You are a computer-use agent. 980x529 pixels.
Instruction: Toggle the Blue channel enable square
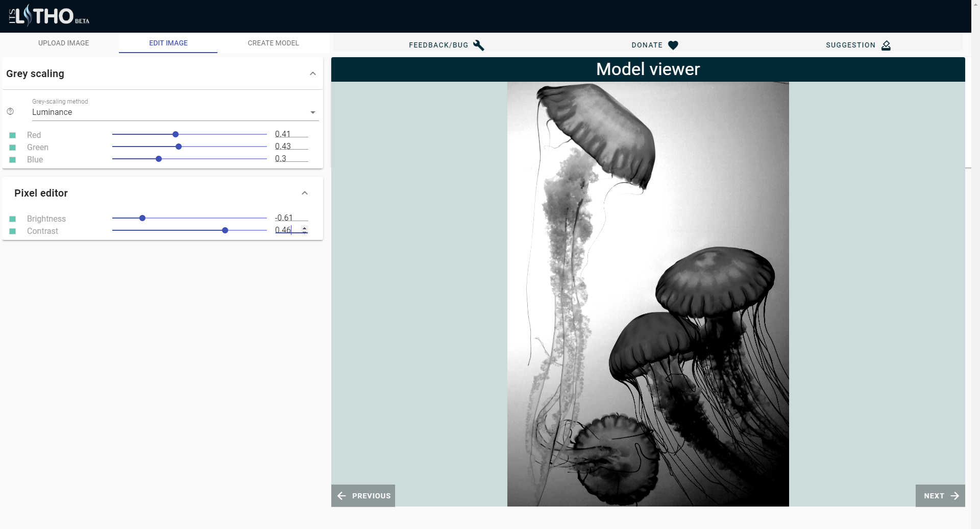(x=12, y=159)
